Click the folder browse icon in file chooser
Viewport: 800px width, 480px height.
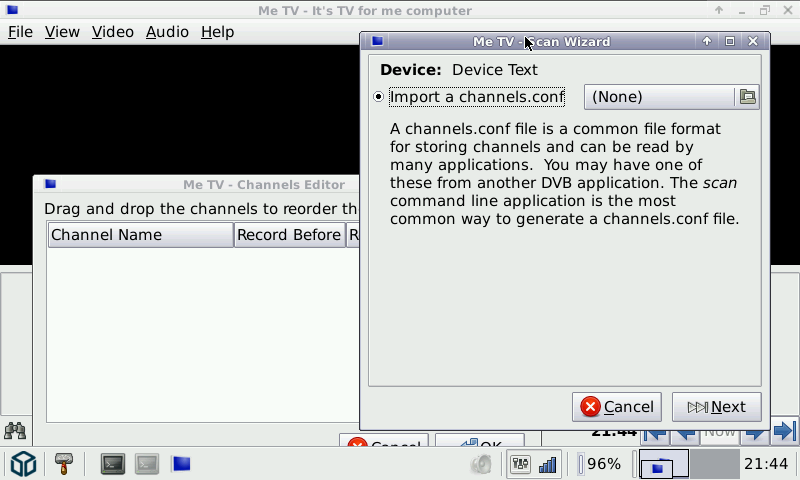(747, 97)
